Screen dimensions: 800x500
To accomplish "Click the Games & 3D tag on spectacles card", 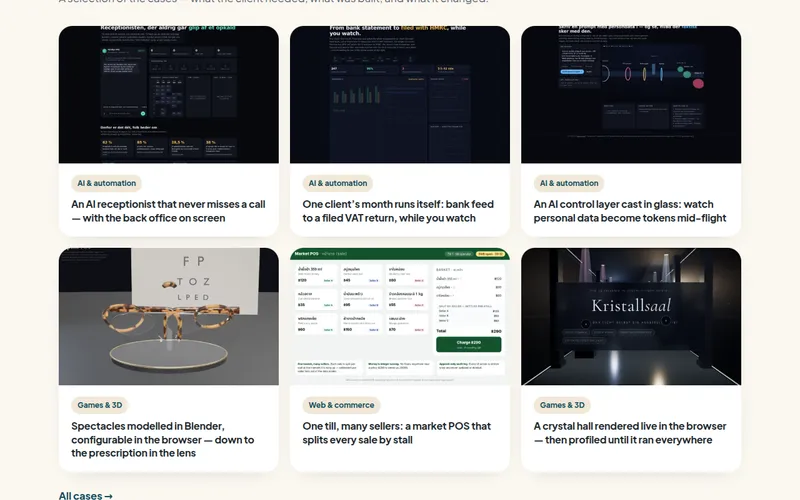I will pos(100,405).
